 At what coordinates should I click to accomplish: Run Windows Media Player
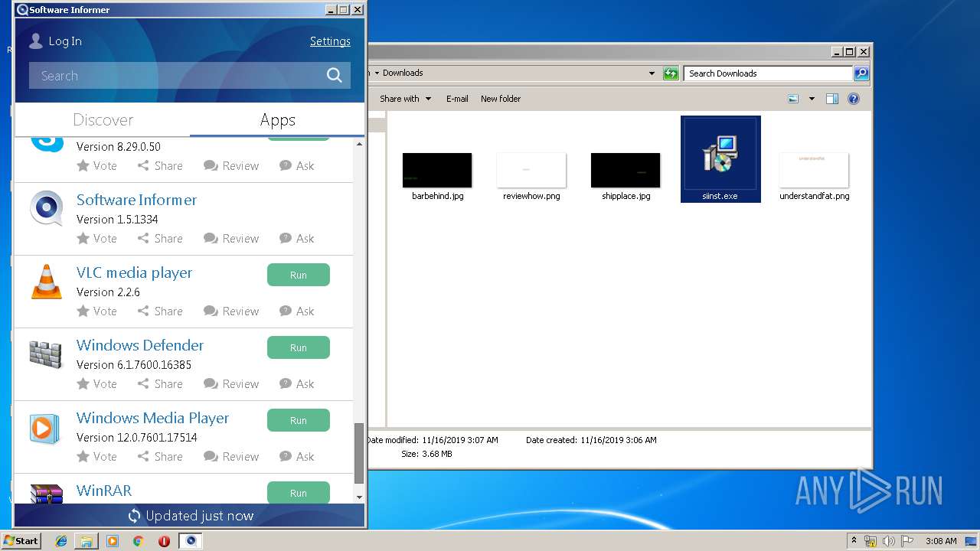tap(299, 420)
